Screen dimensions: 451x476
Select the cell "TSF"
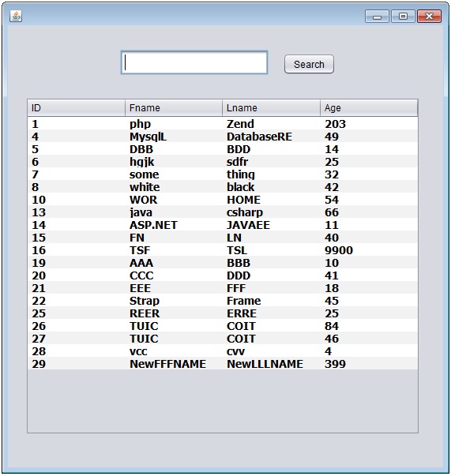pos(174,250)
